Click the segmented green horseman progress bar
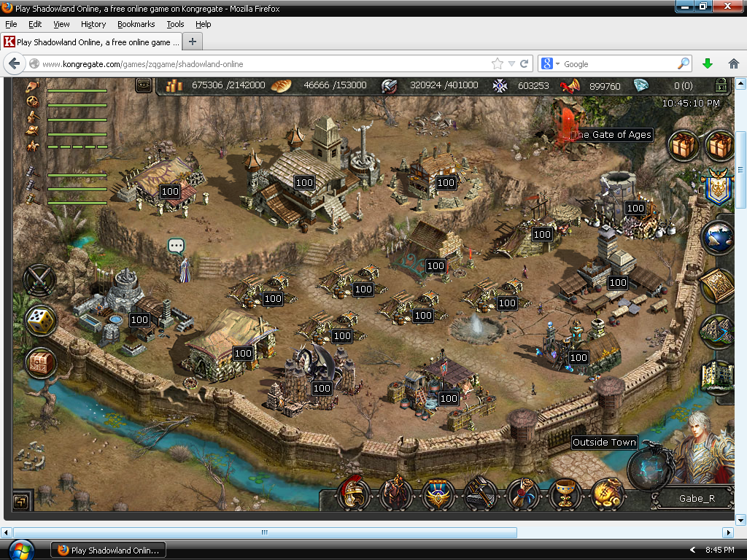The height and width of the screenshot is (560, 747). pos(77,147)
